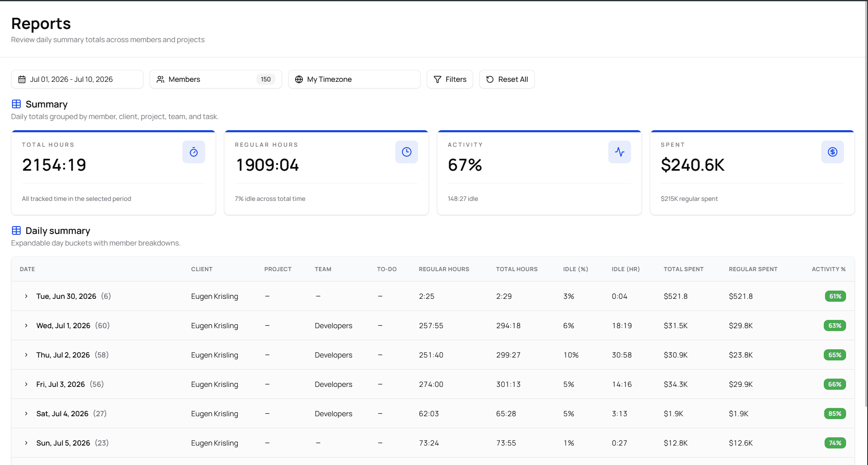This screenshot has width=868, height=465.
Task: Click the pulse icon in Activity card
Action: point(619,152)
